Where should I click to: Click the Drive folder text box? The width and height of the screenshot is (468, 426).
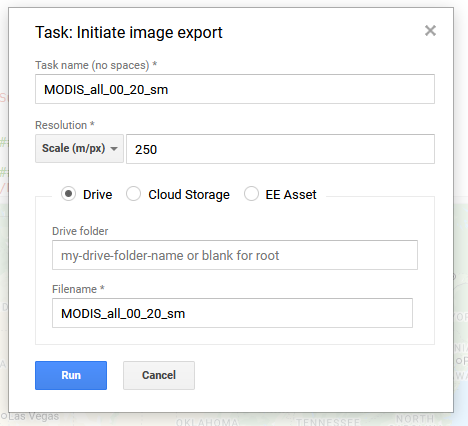coord(235,255)
